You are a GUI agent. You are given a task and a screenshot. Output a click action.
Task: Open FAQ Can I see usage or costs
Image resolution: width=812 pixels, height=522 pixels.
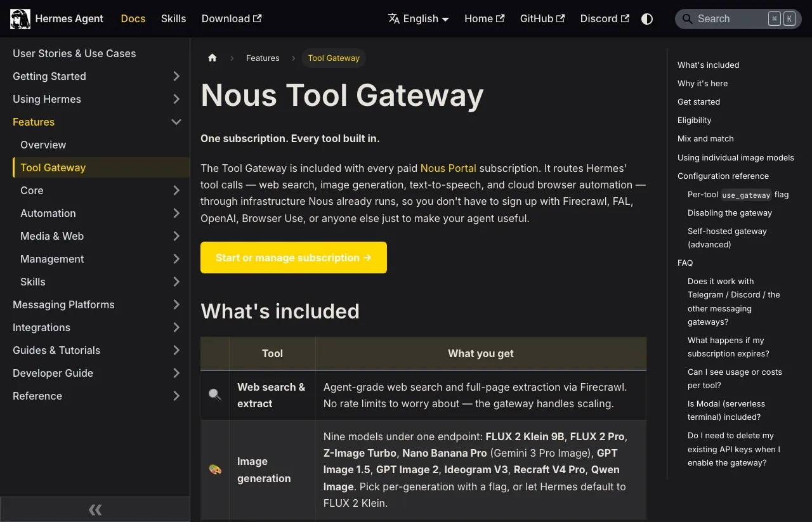click(x=735, y=379)
